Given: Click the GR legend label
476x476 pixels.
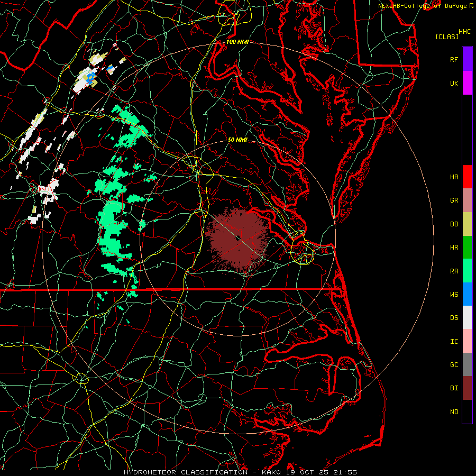Looking at the screenshot, I should [x=454, y=200].
